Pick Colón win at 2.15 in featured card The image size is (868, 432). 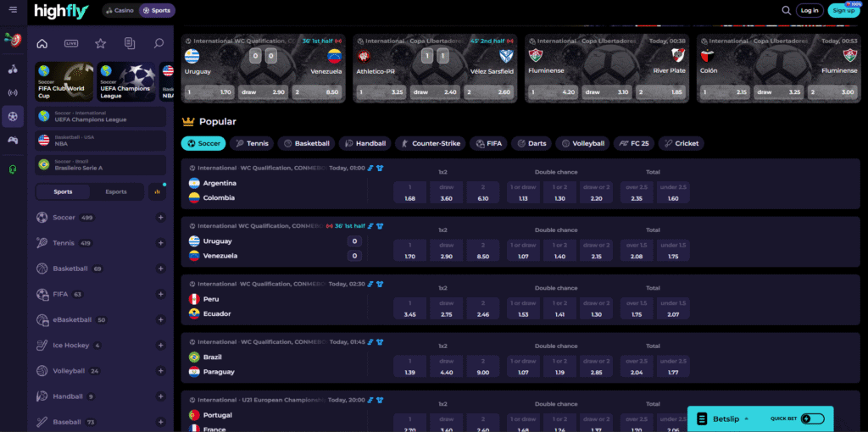[x=724, y=92]
